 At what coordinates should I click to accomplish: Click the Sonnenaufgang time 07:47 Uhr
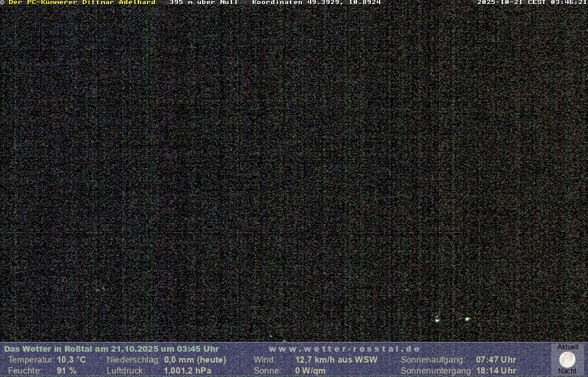point(496,360)
